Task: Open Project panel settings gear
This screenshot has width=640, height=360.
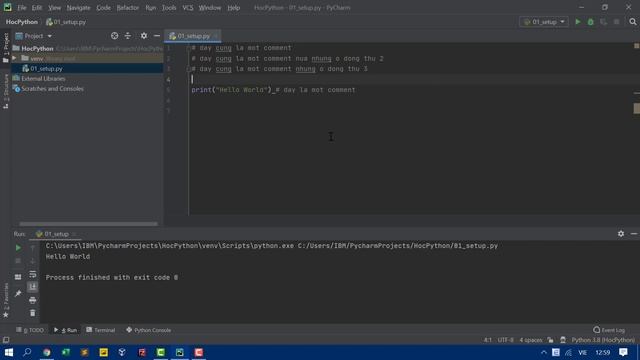Action: click(144, 36)
